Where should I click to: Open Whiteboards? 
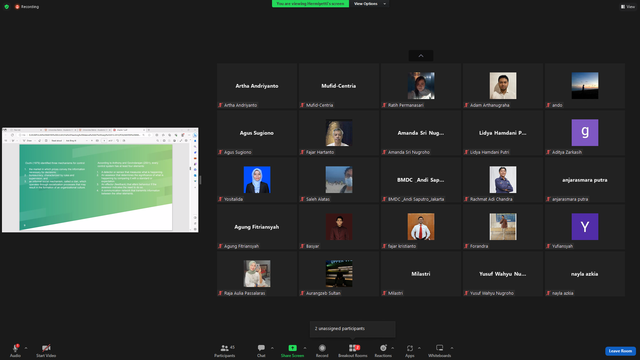point(440,350)
